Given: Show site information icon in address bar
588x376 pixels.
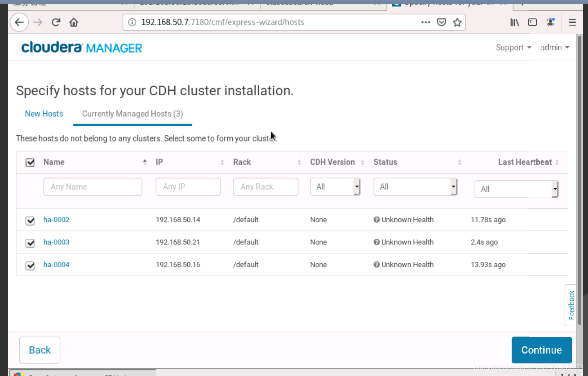Looking at the screenshot, I should click(132, 22).
